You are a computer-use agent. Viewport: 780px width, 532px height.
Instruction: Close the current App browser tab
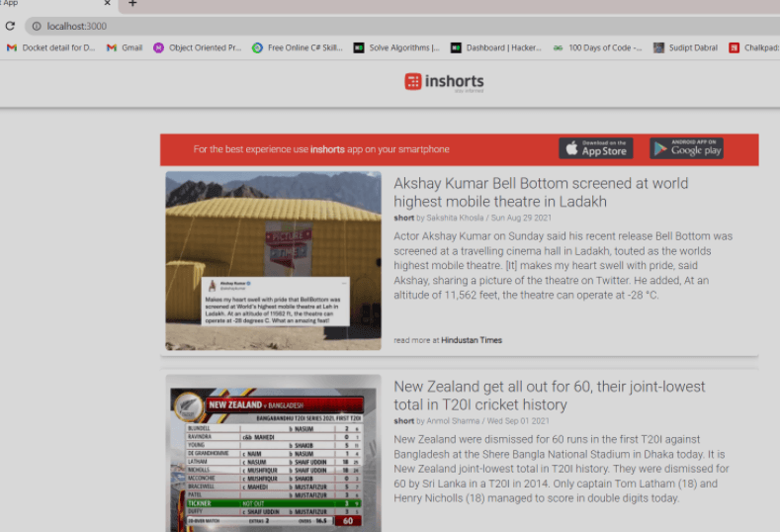point(107,3)
